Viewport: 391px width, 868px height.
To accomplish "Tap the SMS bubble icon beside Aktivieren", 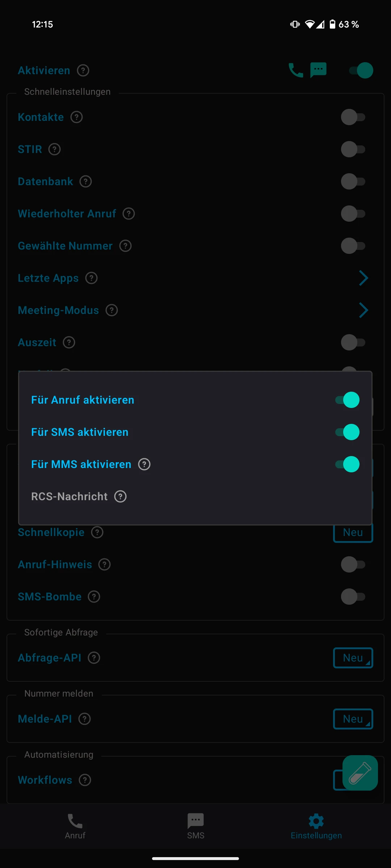I will (x=318, y=70).
